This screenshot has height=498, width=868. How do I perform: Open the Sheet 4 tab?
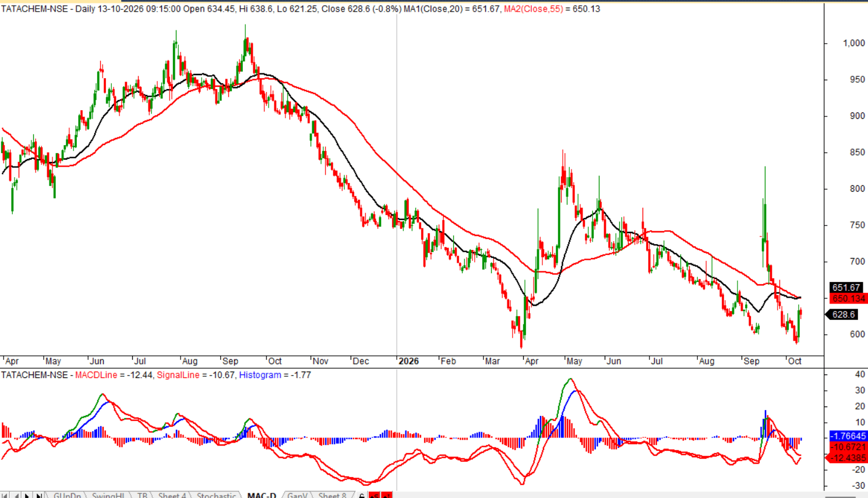172,496
